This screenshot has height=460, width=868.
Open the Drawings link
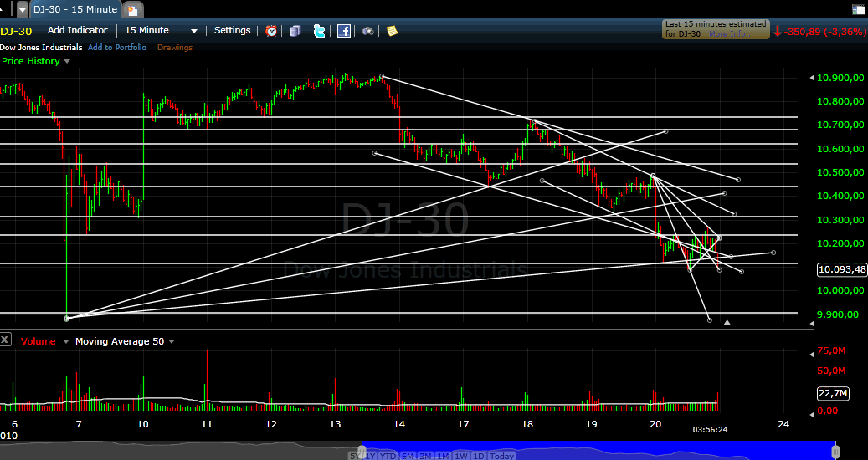click(x=175, y=47)
